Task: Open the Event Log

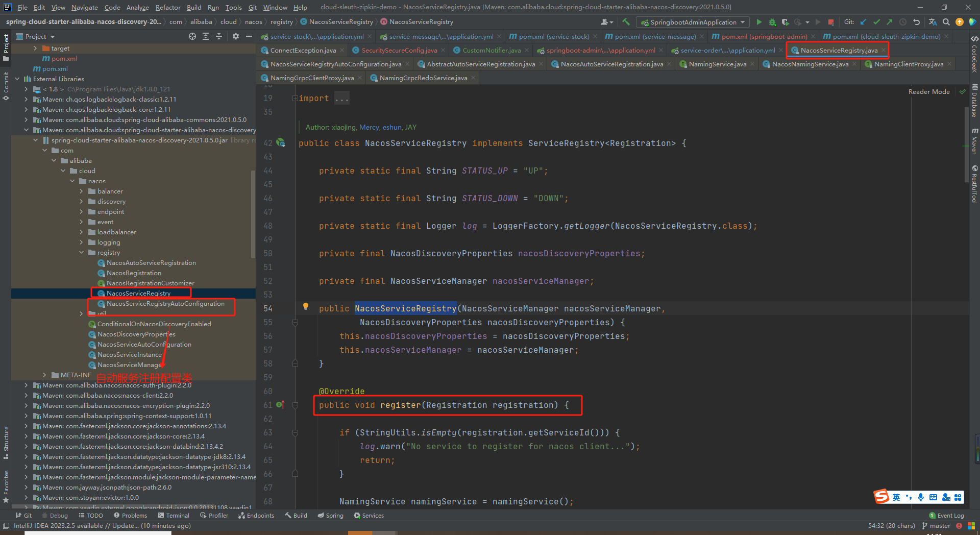Action: 946,516
